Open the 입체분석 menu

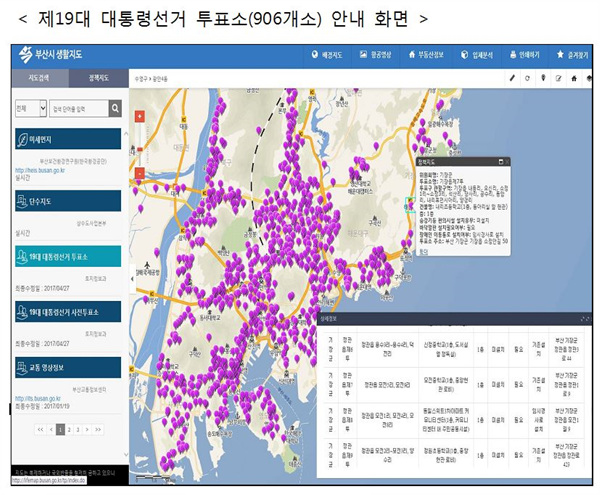pyautogui.click(x=477, y=55)
